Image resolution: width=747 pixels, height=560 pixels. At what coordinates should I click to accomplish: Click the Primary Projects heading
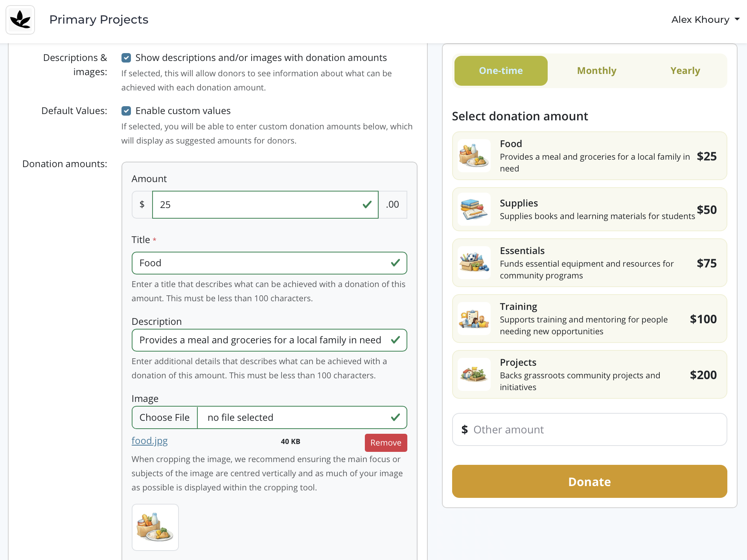tap(99, 19)
